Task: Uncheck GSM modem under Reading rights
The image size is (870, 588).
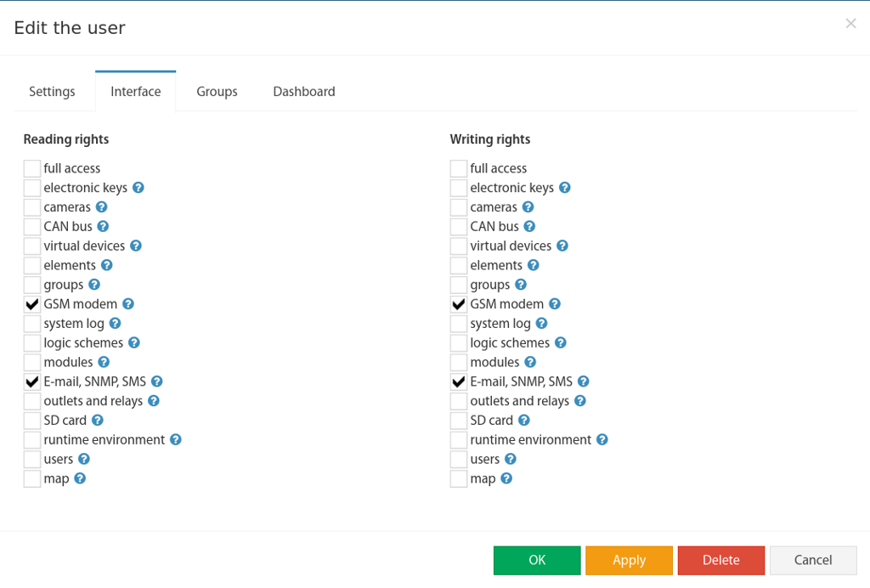Action: pyautogui.click(x=32, y=304)
